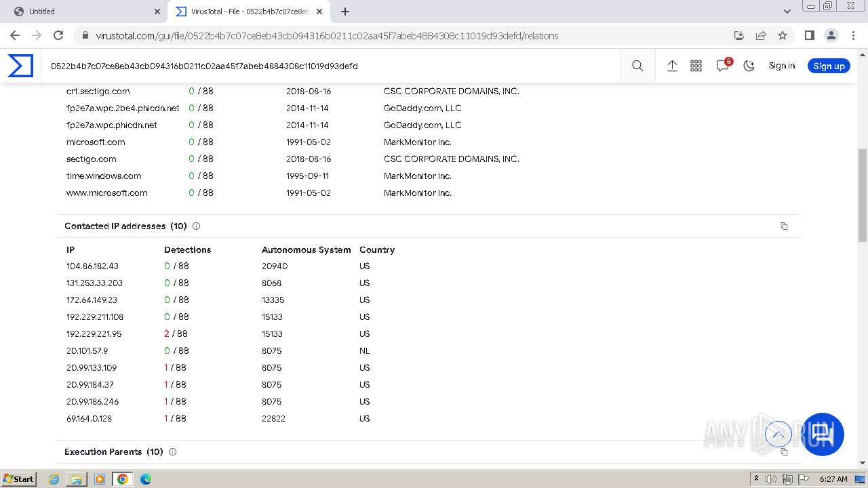The height and width of the screenshot is (488, 868).
Task: Open IP 69.164.0.128
Action: point(89,419)
